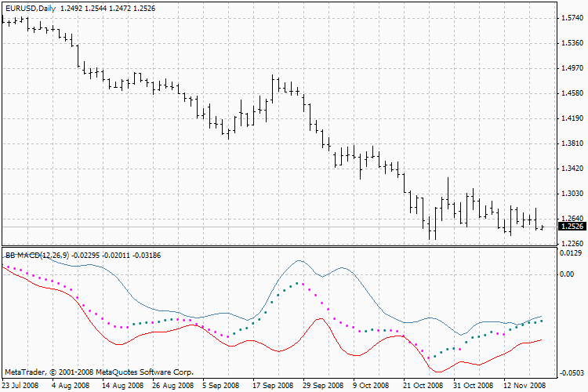The height and width of the screenshot is (392, 588).
Task: Click the 12 Nov 2008 date label
Action: pos(525,386)
